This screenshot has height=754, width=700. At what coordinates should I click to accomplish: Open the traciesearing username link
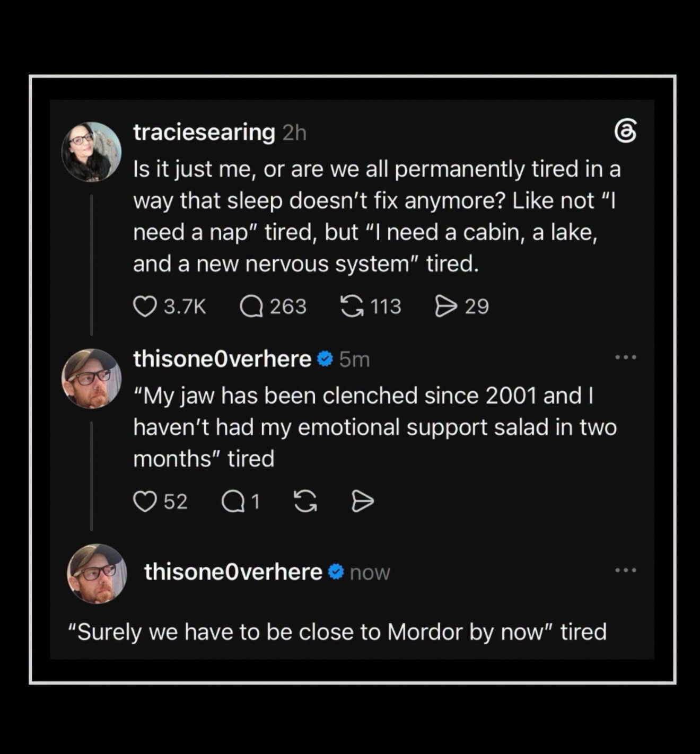204,132
